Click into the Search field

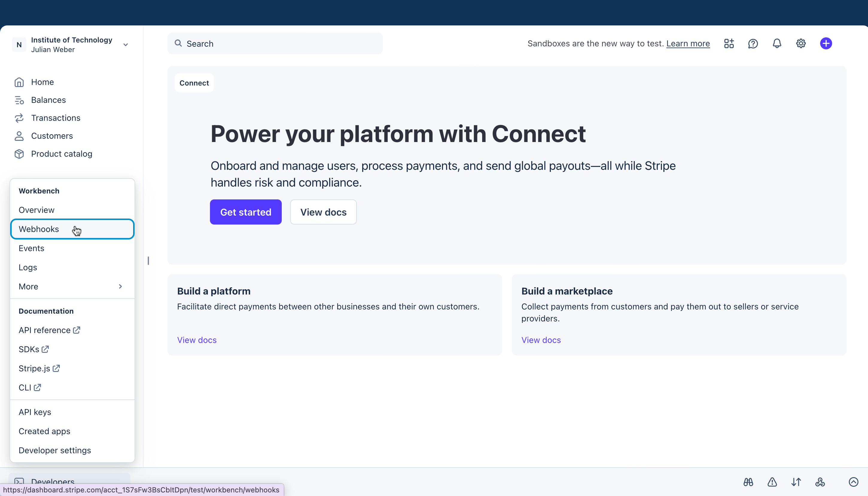pyautogui.click(x=275, y=43)
